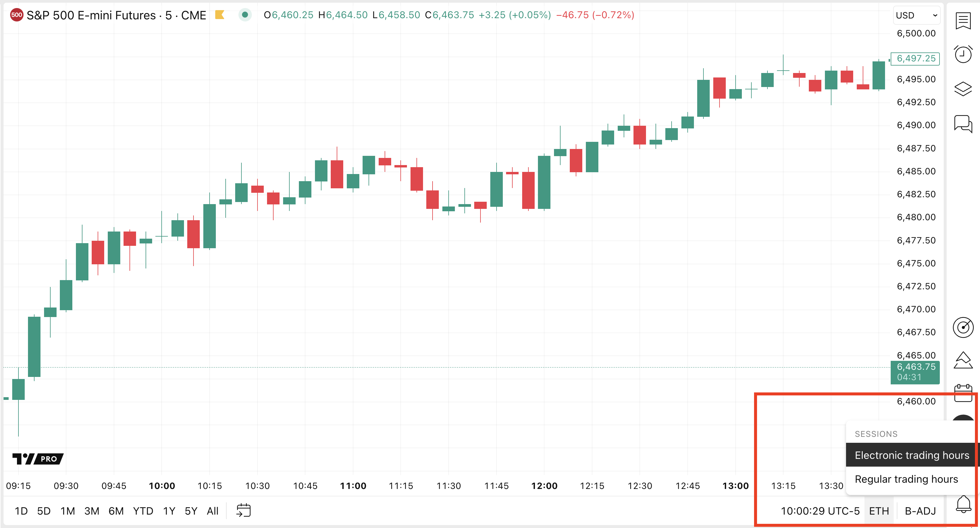Select Regular trading hours session
Image resolution: width=980 pixels, height=528 pixels.
click(x=906, y=479)
